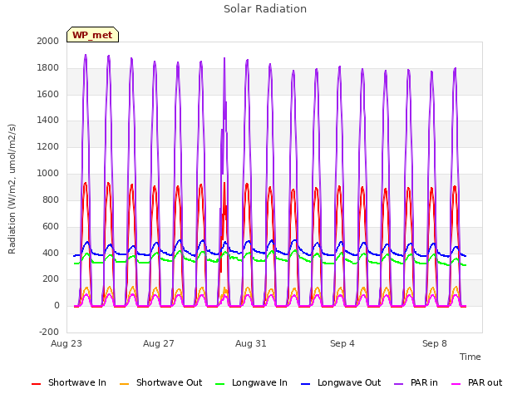Click the 200 y-axis tick label
This screenshot has height=399, width=532.
point(51,279)
